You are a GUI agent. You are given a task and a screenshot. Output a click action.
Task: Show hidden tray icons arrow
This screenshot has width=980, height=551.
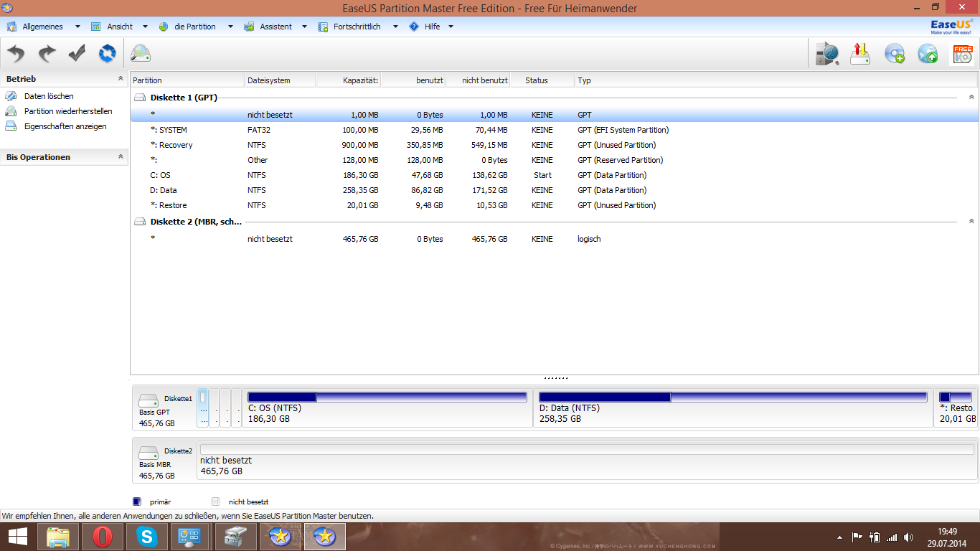pos(839,537)
